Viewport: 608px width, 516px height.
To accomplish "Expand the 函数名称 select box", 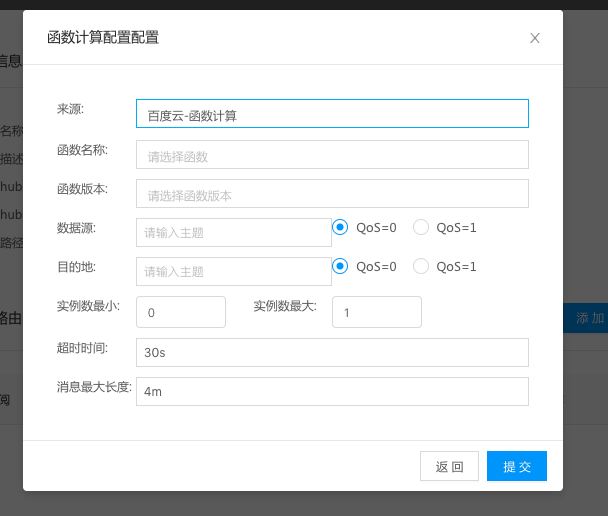I will 332,155.
